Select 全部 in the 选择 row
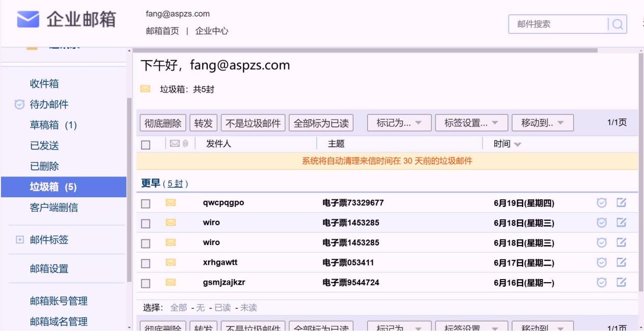 [x=178, y=308]
